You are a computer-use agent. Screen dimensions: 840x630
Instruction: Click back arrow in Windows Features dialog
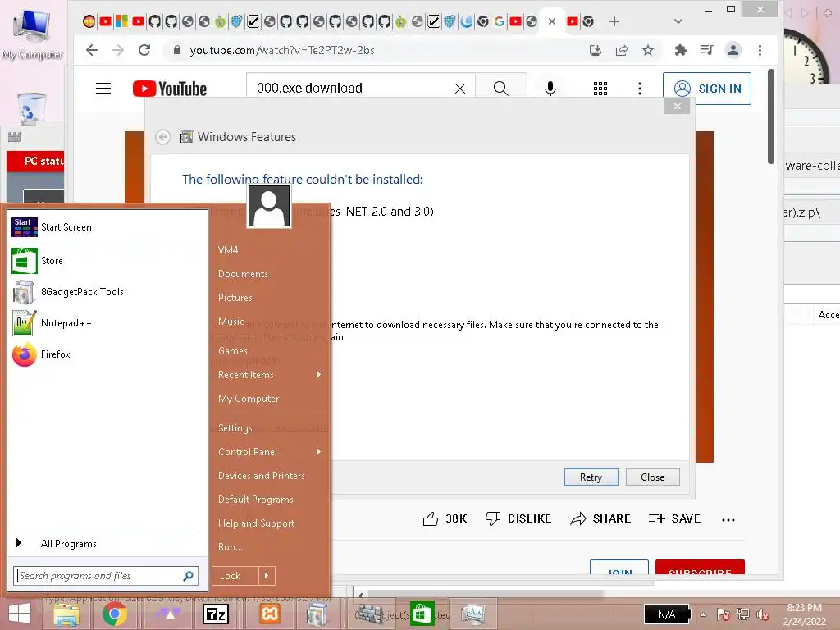163,137
